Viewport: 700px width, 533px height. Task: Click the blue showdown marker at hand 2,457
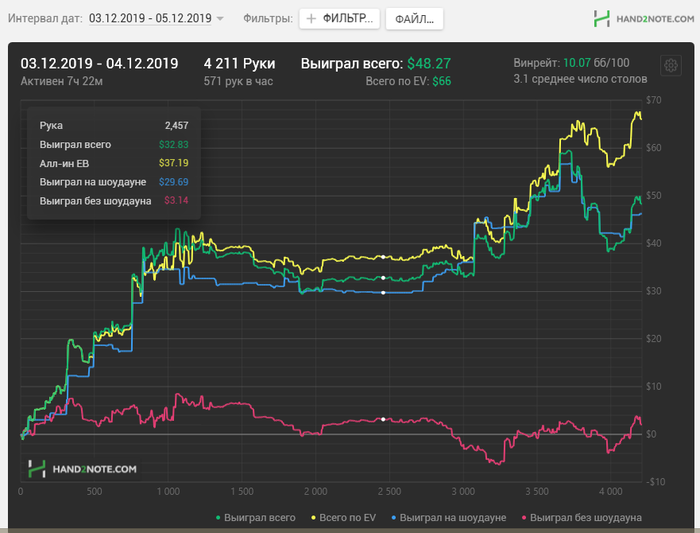tap(383, 293)
